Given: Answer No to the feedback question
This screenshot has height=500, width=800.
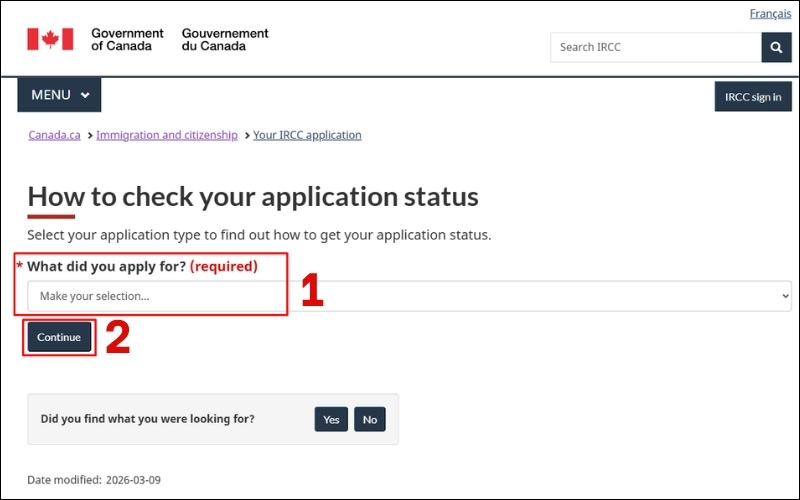Looking at the screenshot, I should click(369, 419).
